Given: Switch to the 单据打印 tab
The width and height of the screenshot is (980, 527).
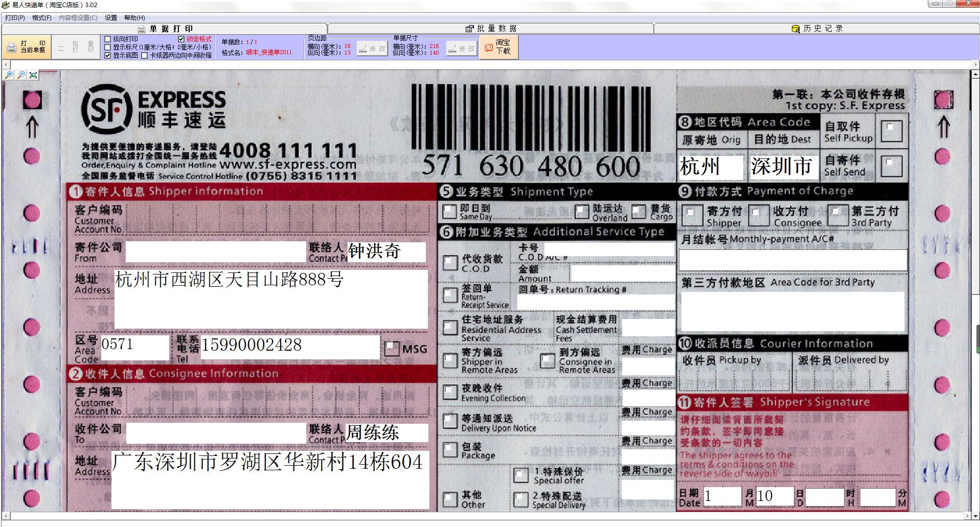Looking at the screenshot, I should pyautogui.click(x=165, y=29).
